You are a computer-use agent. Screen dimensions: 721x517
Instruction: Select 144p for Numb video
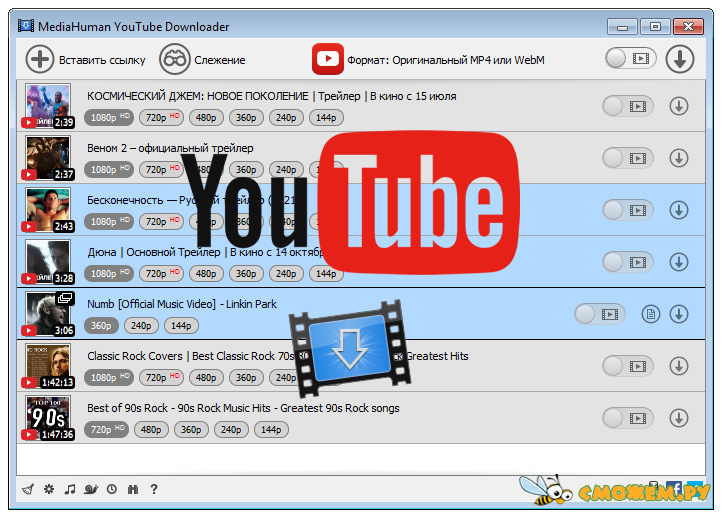(x=181, y=326)
